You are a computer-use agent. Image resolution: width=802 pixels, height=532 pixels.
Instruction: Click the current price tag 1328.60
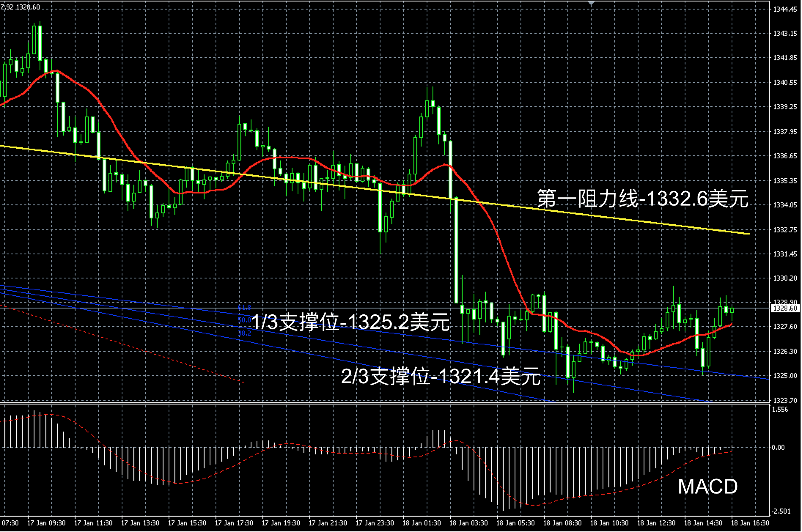[785, 309]
